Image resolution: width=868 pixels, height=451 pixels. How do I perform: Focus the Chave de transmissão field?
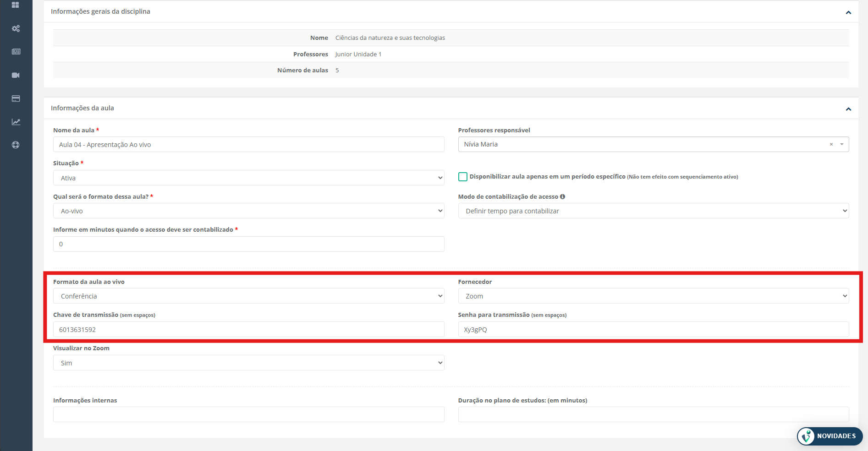(249, 329)
